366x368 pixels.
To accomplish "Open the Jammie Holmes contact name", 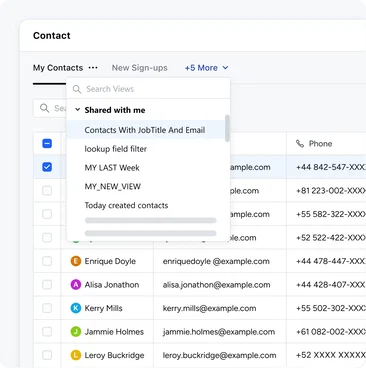I will 114,332.
